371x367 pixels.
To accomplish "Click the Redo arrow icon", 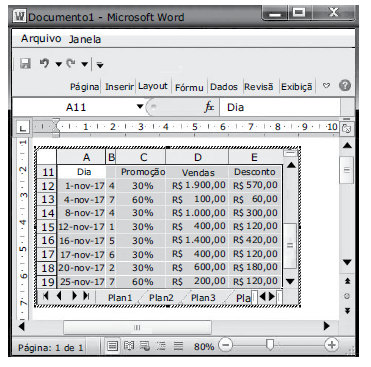I will [x=70, y=63].
